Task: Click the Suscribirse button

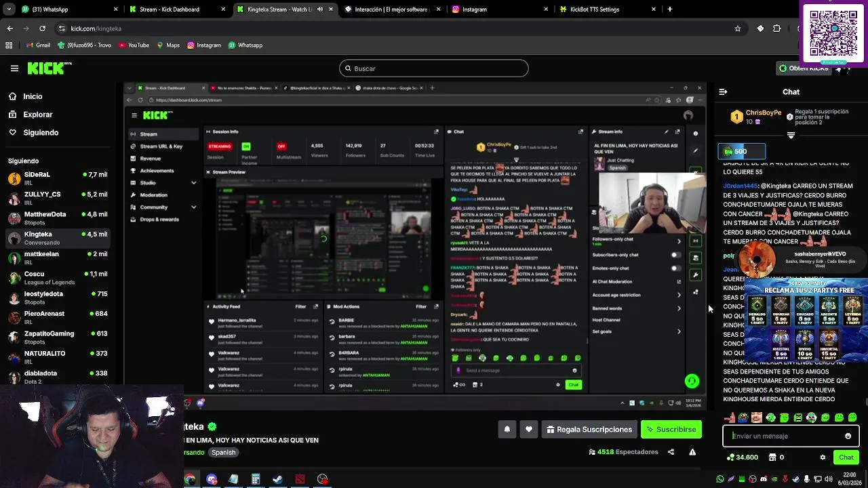Action: pyautogui.click(x=671, y=429)
